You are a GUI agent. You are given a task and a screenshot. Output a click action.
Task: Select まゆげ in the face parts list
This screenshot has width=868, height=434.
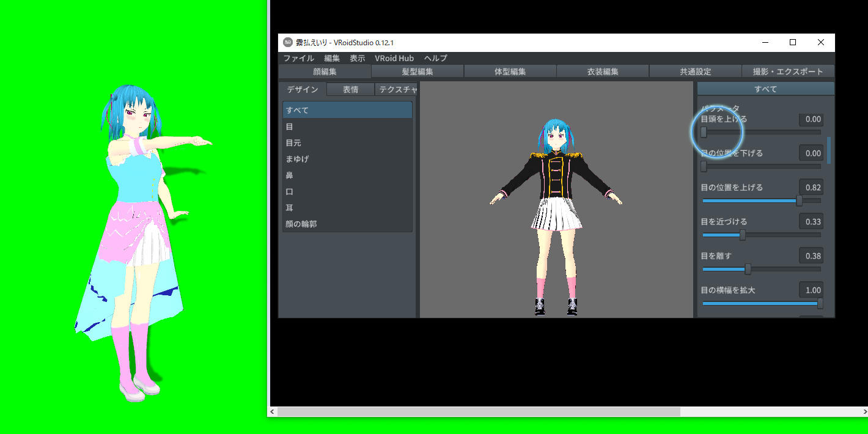click(347, 159)
